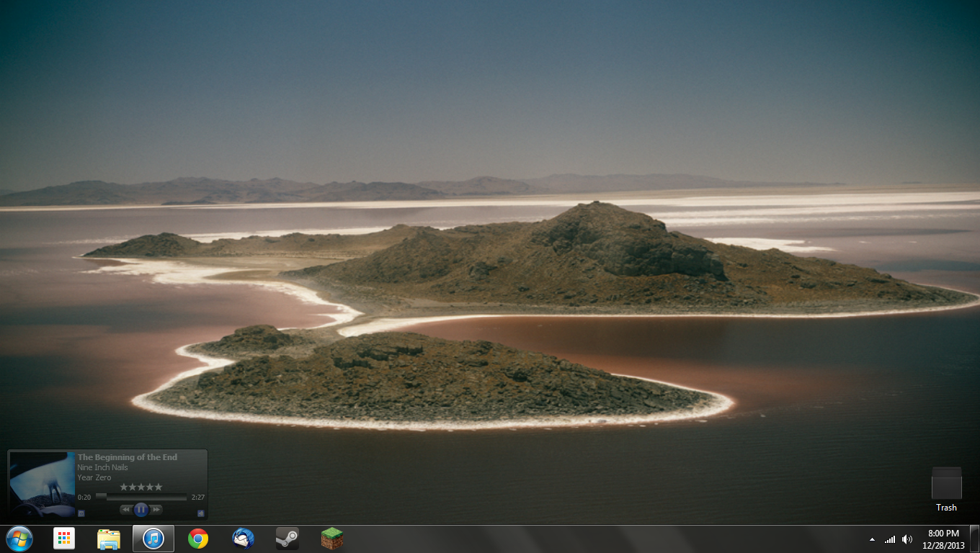This screenshot has height=553, width=980.
Task: Skip to previous track in music widget
Action: tap(127, 510)
